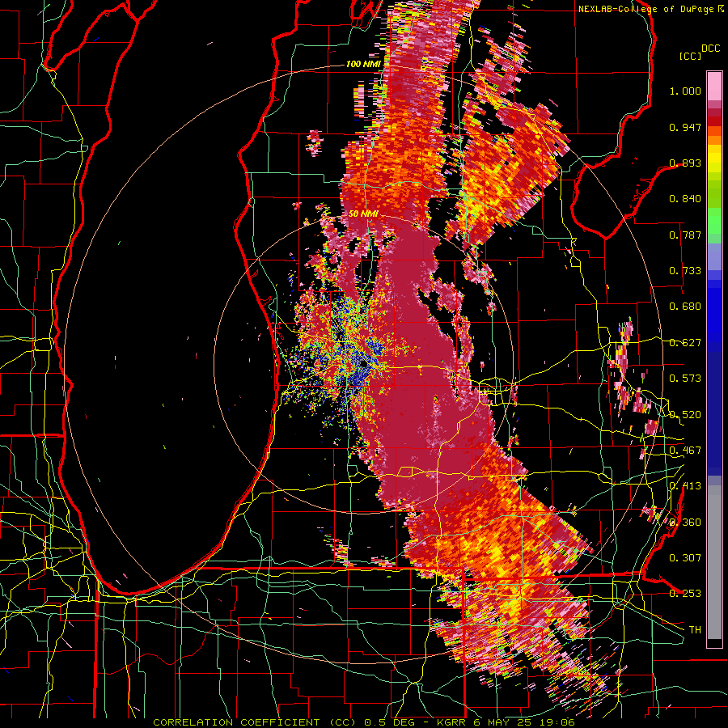Click the 0.360 scale value
The height and width of the screenshot is (728, 728).
coord(685,523)
